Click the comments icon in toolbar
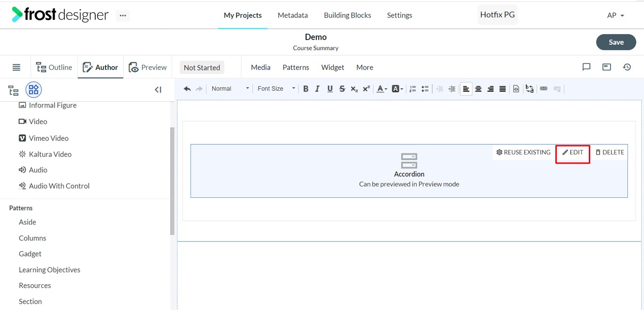The image size is (644, 310). tap(586, 67)
